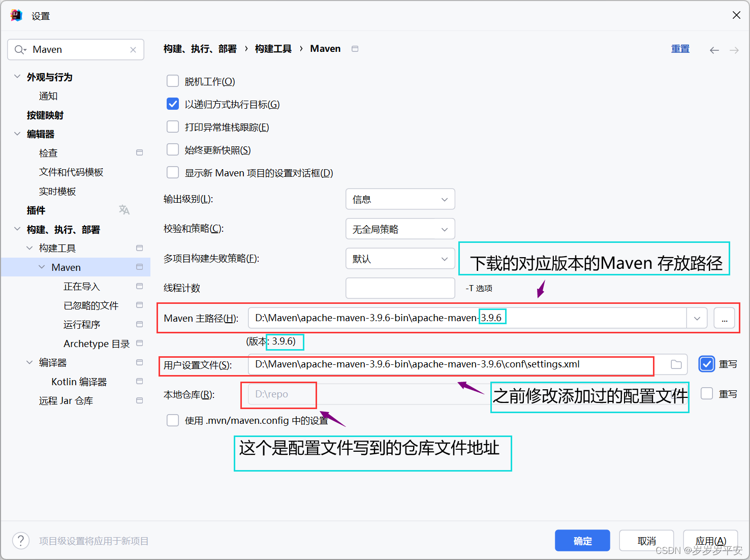Enable 打印异常堆栈跟踪 checkbox

[x=173, y=127]
